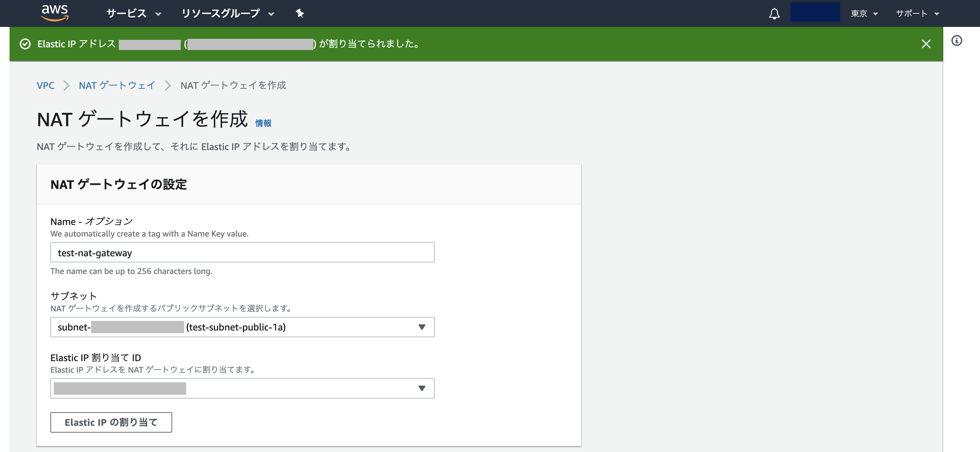Screen dimensions: 980x452
Task: Open the Elastic IP 割り当て ID dropdown
Action: (x=242, y=388)
